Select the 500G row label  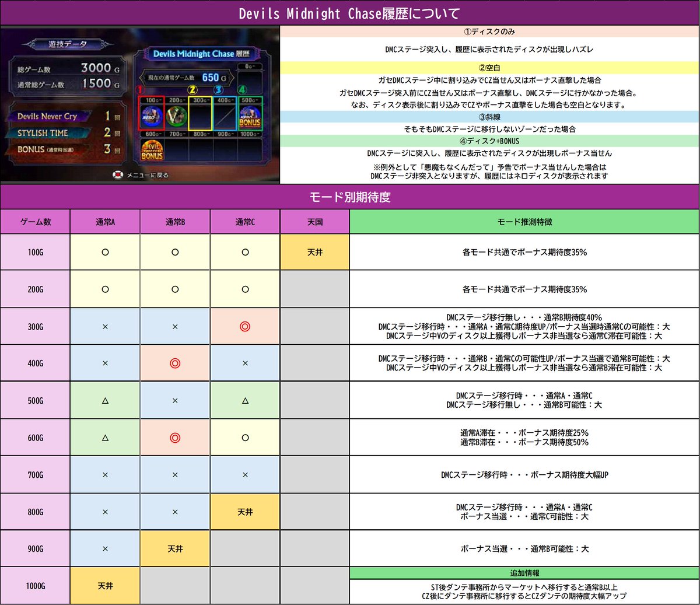pos(36,401)
